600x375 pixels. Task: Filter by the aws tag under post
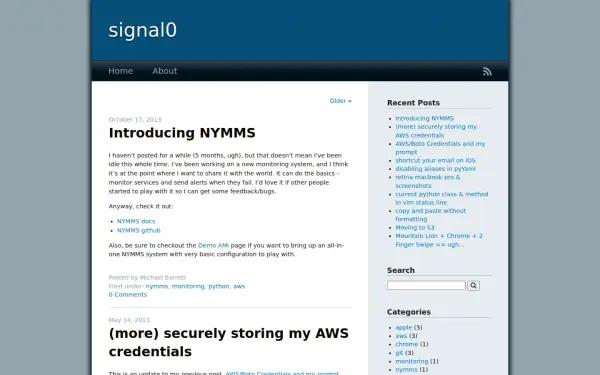(x=239, y=286)
